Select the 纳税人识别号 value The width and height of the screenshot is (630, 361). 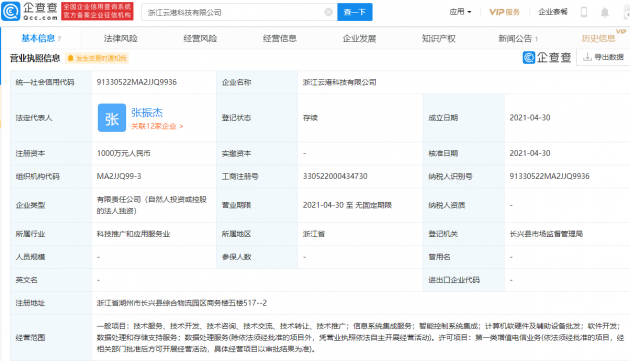tap(549, 176)
